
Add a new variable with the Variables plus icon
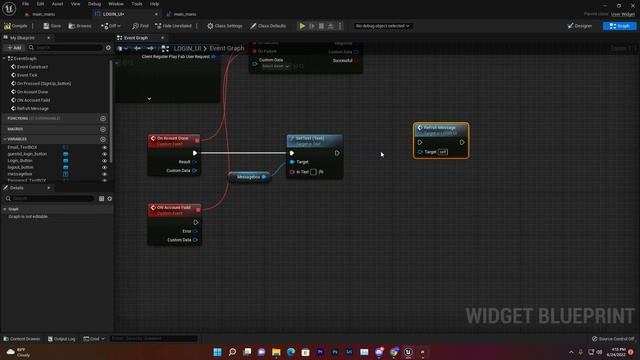(x=103, y=139)
